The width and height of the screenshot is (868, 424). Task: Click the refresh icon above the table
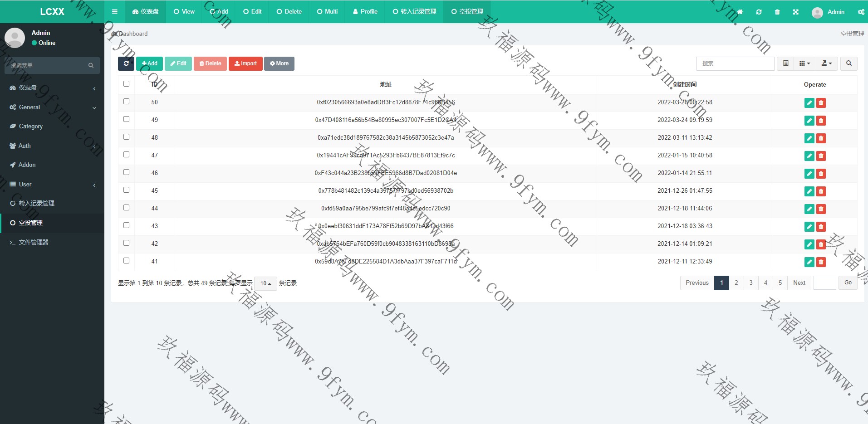[x=126, y=63]
